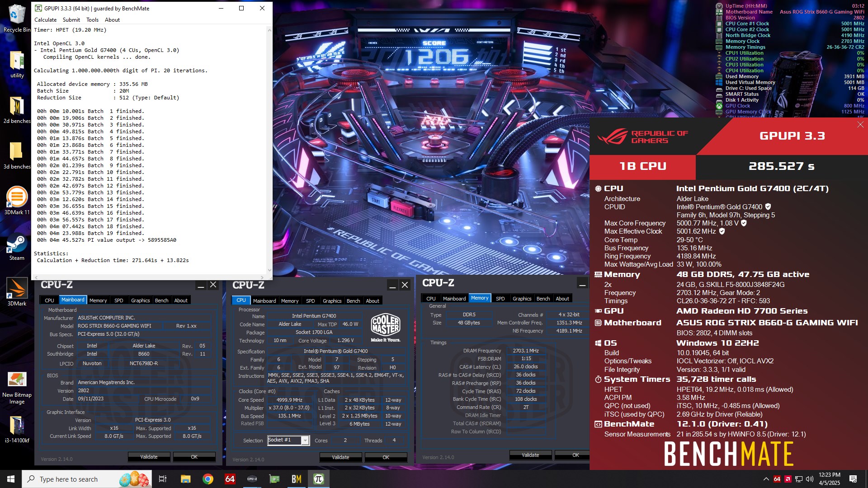
Task: Open the About menu in GPUPI
Action: tap(113, 20)
